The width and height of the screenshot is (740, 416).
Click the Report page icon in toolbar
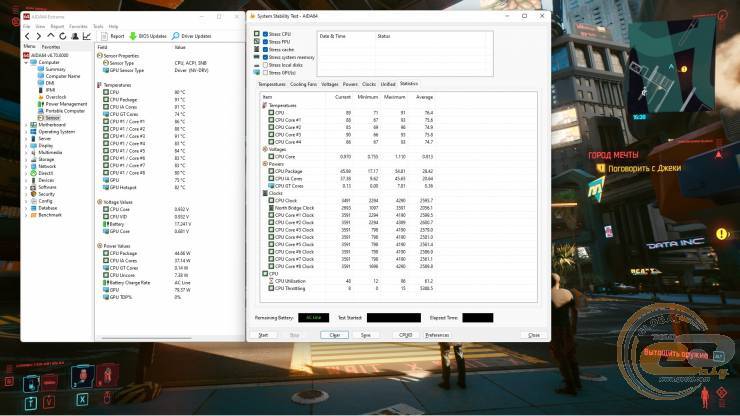click(104, 36)
